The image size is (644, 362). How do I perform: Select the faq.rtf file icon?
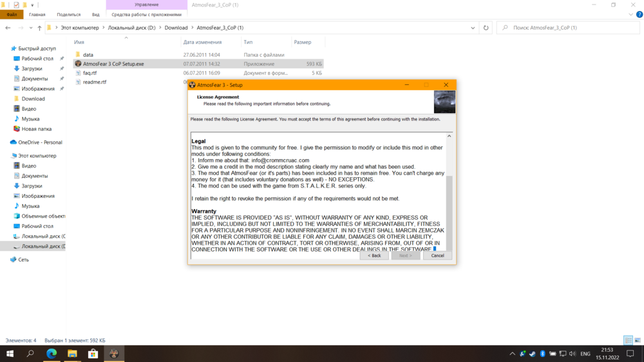tap(78, 73)
